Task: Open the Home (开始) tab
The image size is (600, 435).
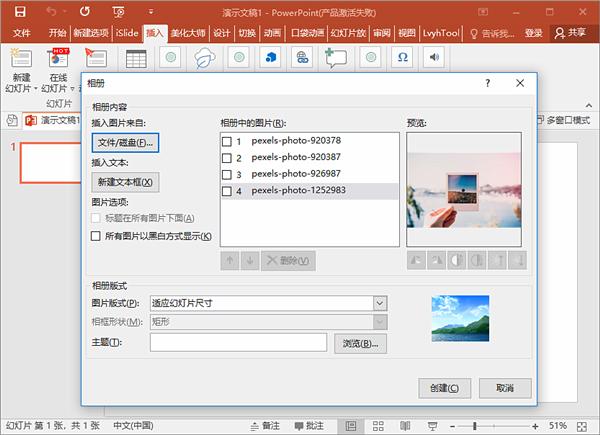Action: point(57,33)
